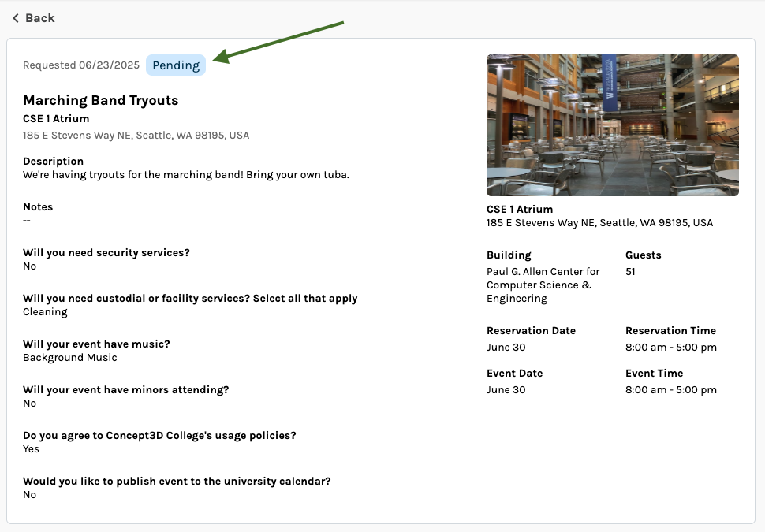765x532 pixels.
Task: Click the Reservation Time 8:00 am - 5:00 pm
Action: click(670, 347)
